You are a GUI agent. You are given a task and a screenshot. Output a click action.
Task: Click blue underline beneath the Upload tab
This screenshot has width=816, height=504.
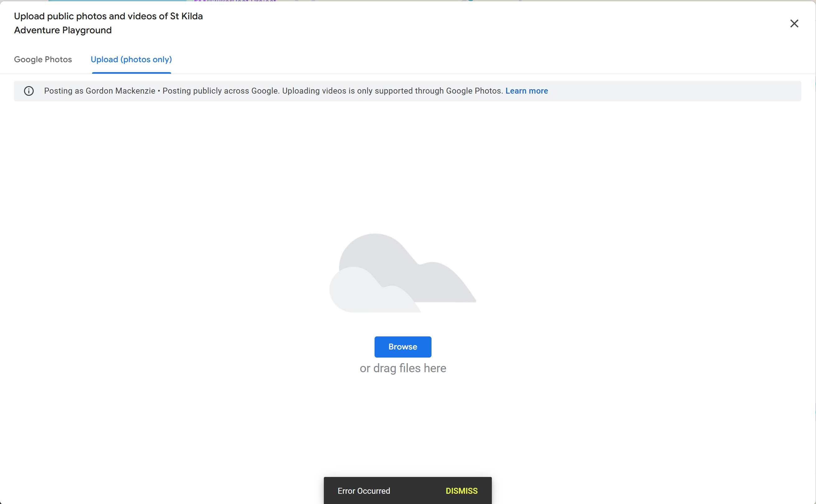(131, 72)
